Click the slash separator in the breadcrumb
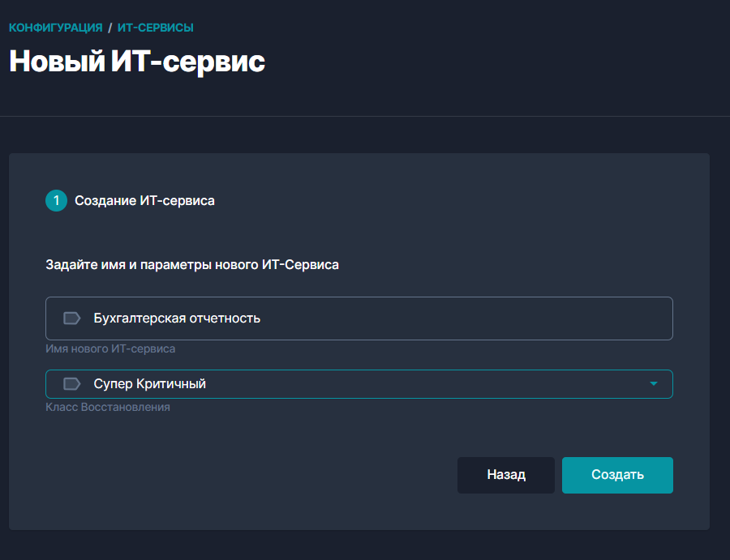Image resolution: width=730 pixels, height=560 pixels. point(109,28)
